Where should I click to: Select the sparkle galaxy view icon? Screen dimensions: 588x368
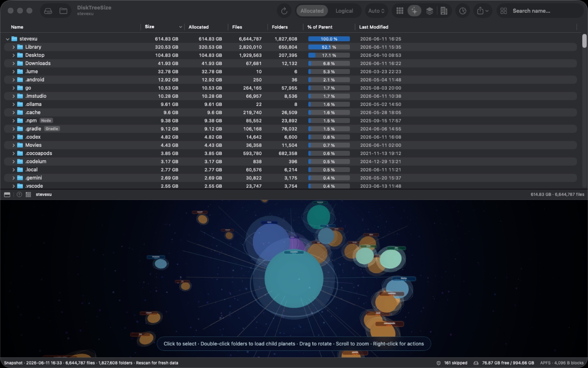pyautogui.click(x=414, y=11)
